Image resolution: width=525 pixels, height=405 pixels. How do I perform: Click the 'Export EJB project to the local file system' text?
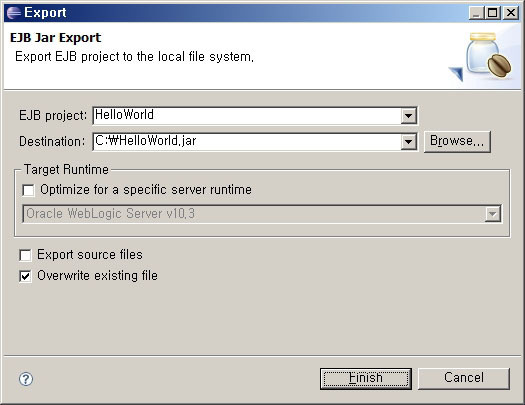coord(134,57)
